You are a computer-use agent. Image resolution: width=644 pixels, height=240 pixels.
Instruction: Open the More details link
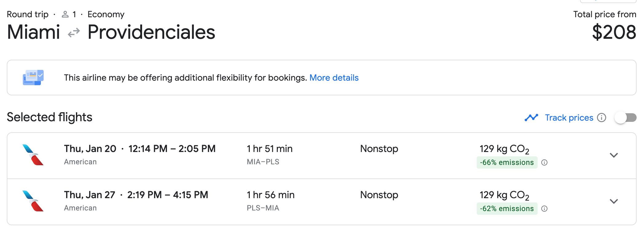pyautogui.click(x=334, y=78)
